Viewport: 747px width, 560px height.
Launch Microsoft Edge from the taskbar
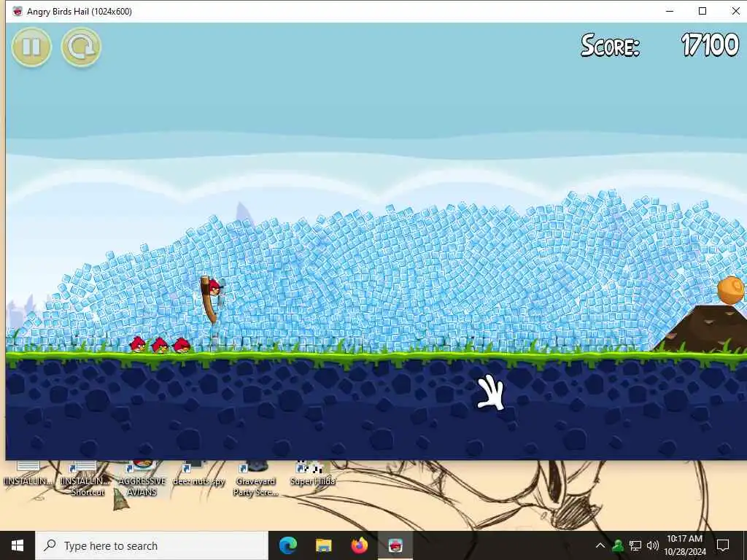pos(287,545)
